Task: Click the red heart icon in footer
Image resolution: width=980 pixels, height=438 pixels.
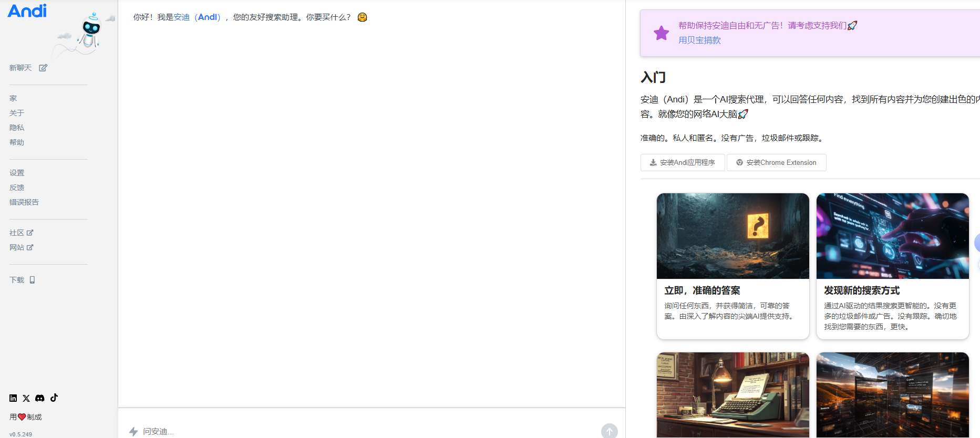Action: coord(22,417)
